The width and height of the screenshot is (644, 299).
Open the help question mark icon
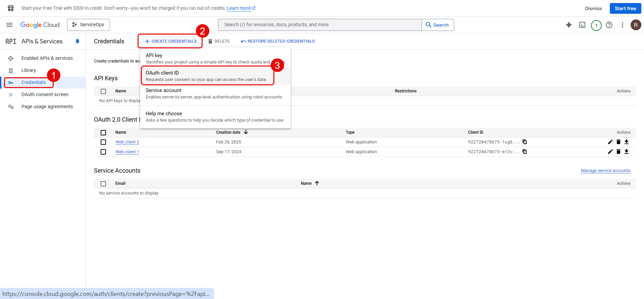pyautogui.click(x=609, y=25)
